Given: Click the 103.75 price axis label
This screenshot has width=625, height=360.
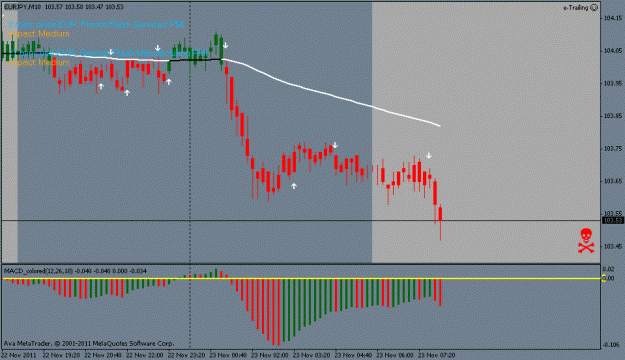Looking at the screenshot, I should coord(613,149).
